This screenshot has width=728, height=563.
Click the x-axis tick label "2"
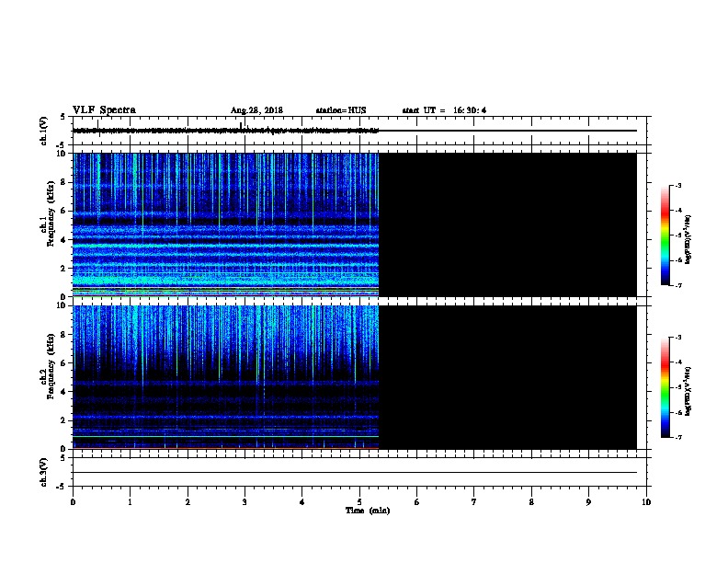point(188,502)
